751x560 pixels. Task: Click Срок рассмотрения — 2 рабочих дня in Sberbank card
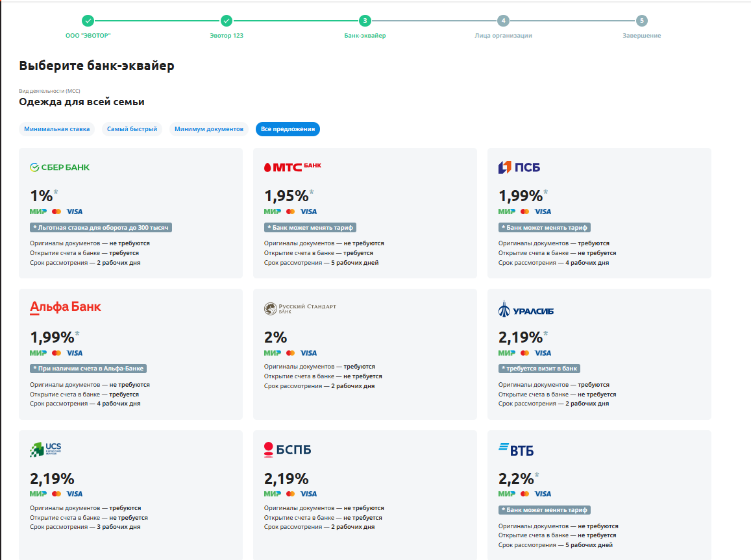point(85,263)
